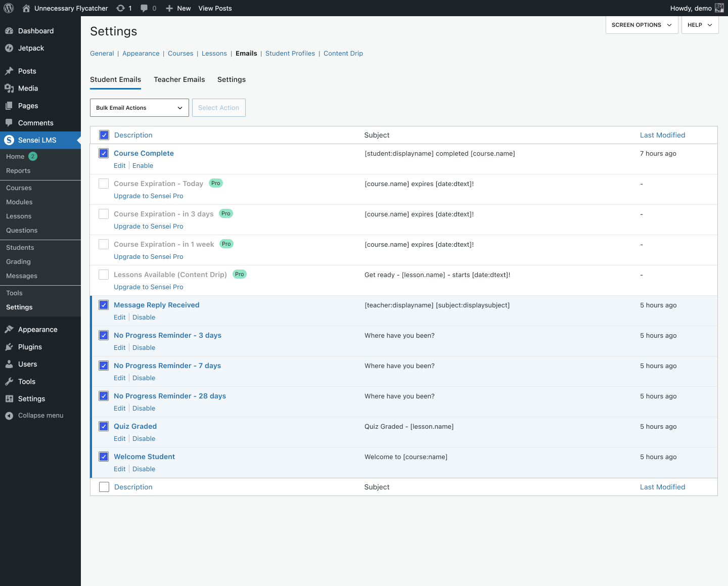Click the Jetpack sidebar icon
The height and width of the screenshot is (586, 728).
coord(10,48)
